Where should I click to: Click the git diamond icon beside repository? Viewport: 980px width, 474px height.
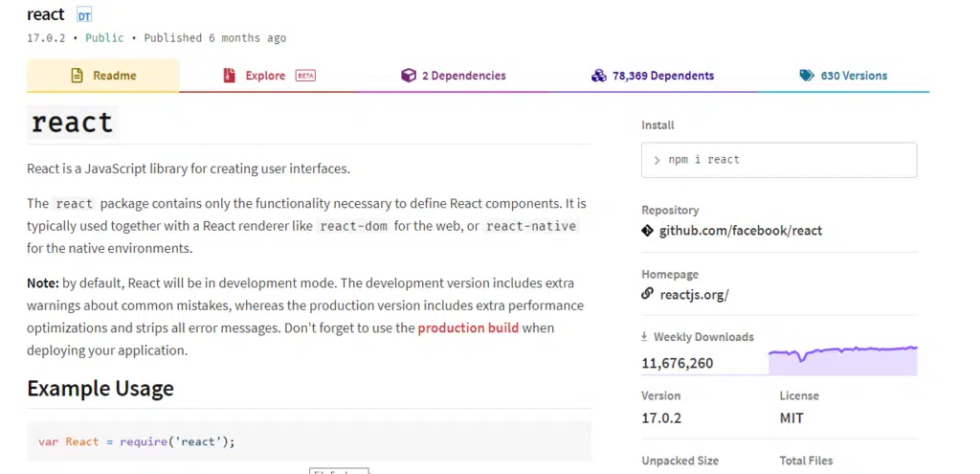click(x=648, y=231)
